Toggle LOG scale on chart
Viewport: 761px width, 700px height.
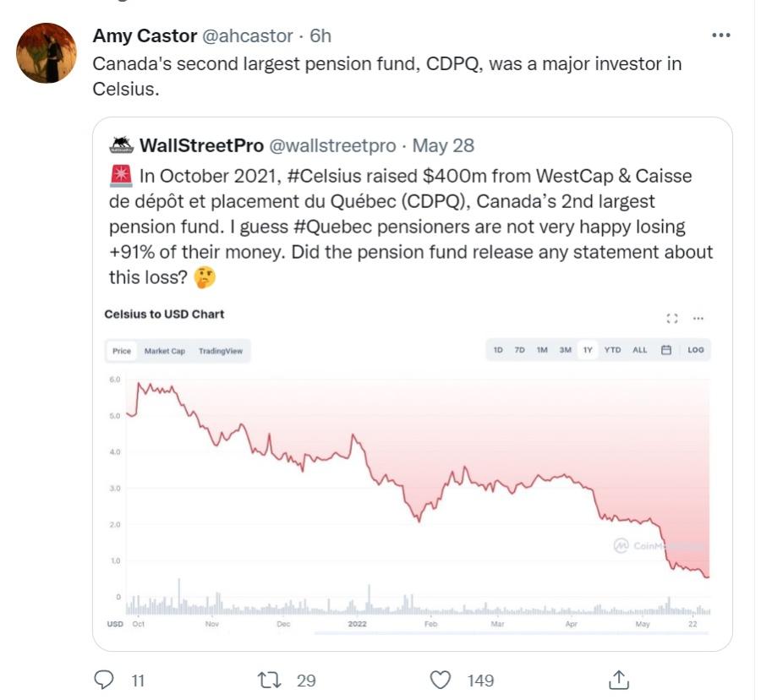click(x=696, y=350)
